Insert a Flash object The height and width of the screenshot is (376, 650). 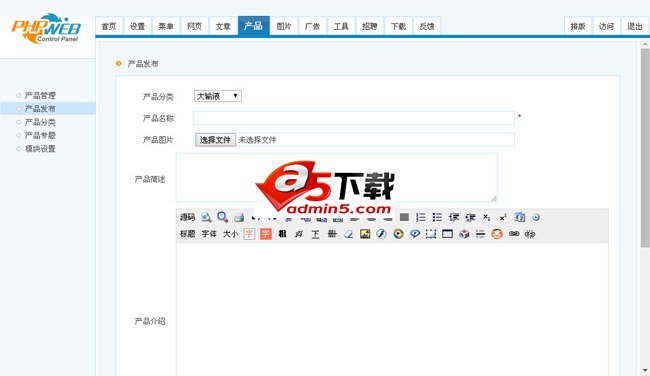(381, 234)
